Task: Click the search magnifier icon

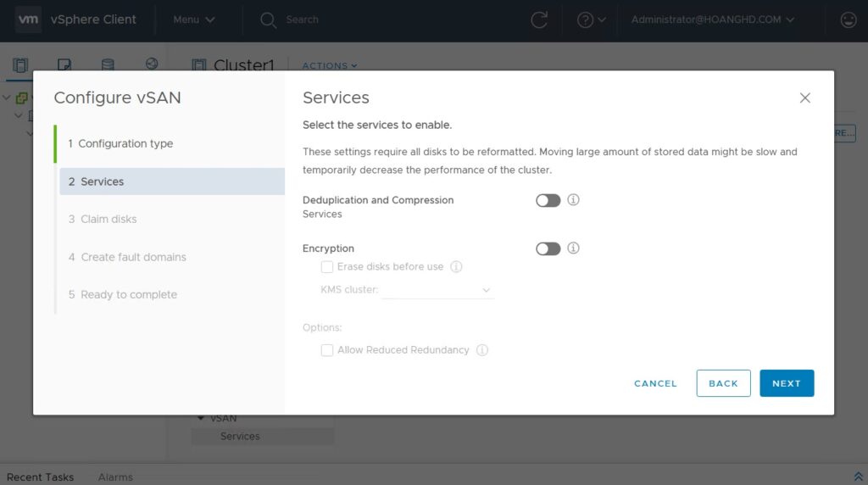Action: tap(268, 20)
